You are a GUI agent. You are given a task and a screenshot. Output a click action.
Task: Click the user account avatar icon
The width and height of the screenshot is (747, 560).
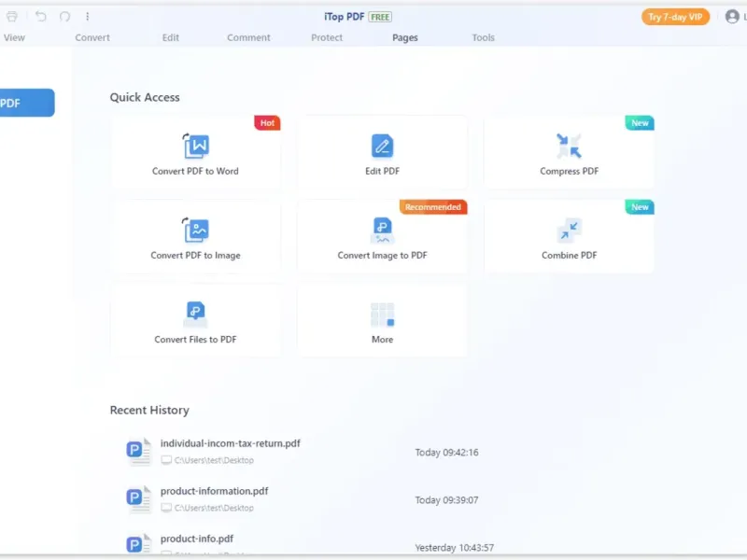point(732,17)
